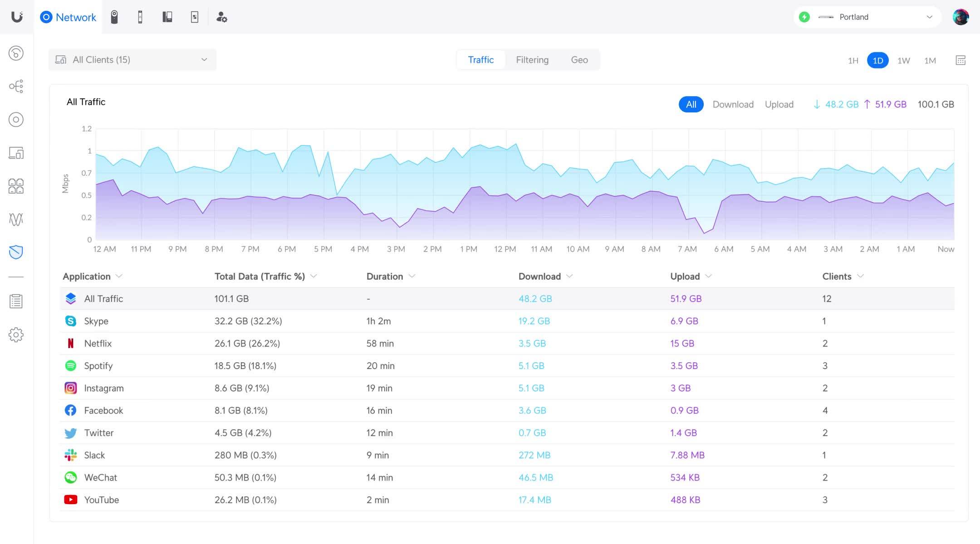
Task: Switch to the Geo tab
Action: (x=579, y=59)
